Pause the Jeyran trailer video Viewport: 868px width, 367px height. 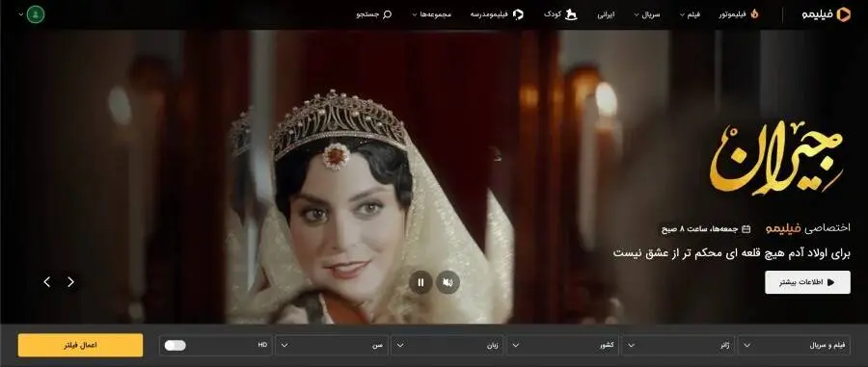[x=420, y=283]
